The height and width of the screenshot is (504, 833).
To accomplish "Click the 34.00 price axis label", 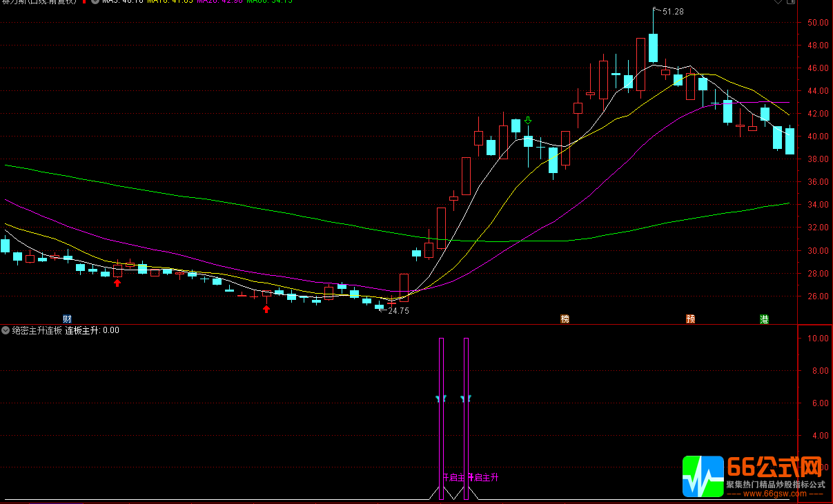I will click(x=817, y=205).
